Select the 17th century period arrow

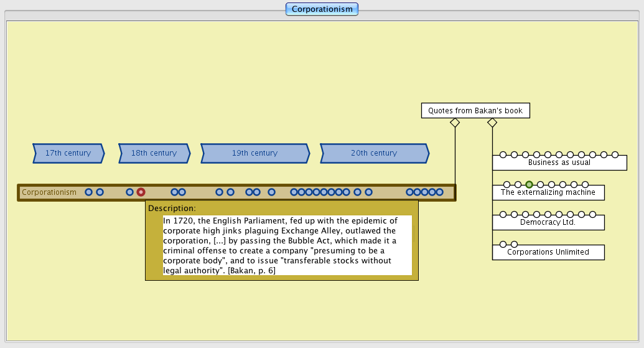[68, 153]
